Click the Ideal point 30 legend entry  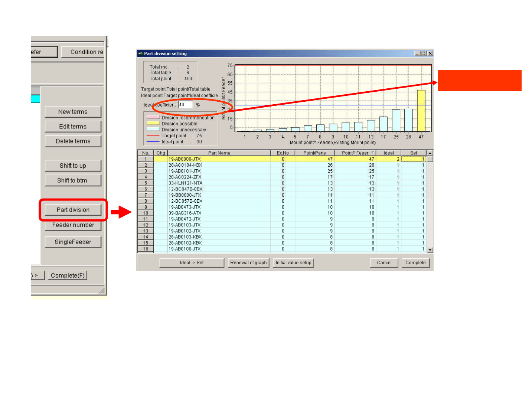point(174,142)
